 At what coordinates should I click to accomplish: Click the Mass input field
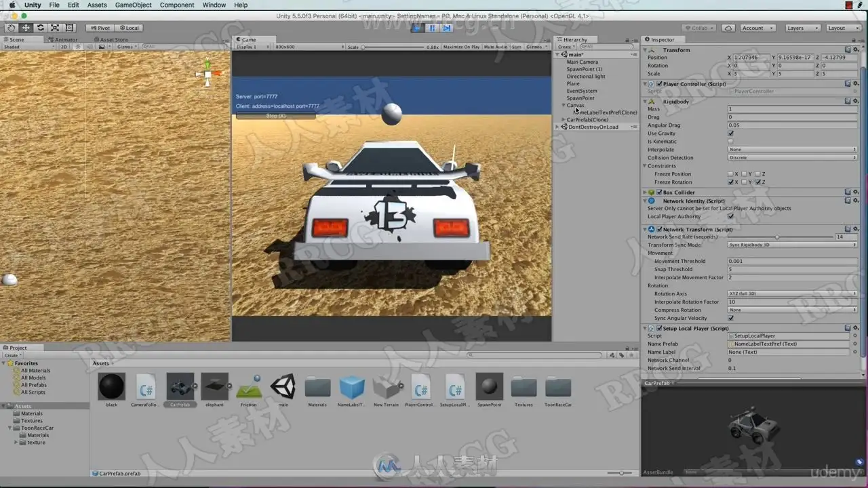click(792, 109)
